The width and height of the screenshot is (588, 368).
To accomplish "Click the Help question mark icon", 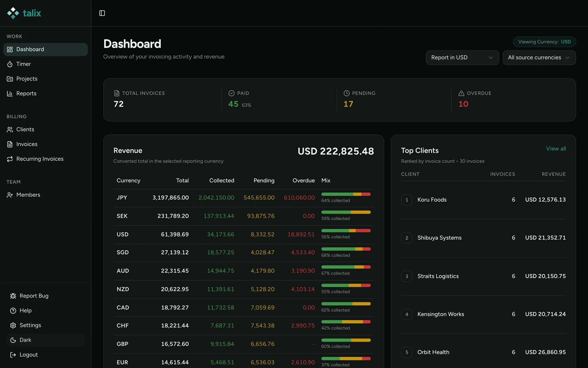I will [x=13, y=310].
